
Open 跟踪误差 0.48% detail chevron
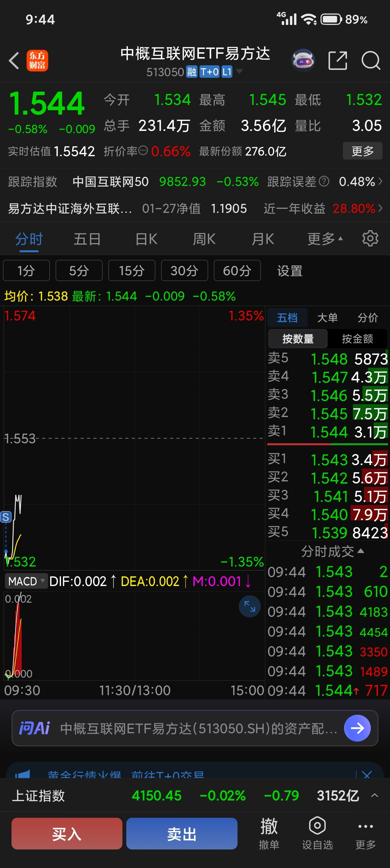380,181
